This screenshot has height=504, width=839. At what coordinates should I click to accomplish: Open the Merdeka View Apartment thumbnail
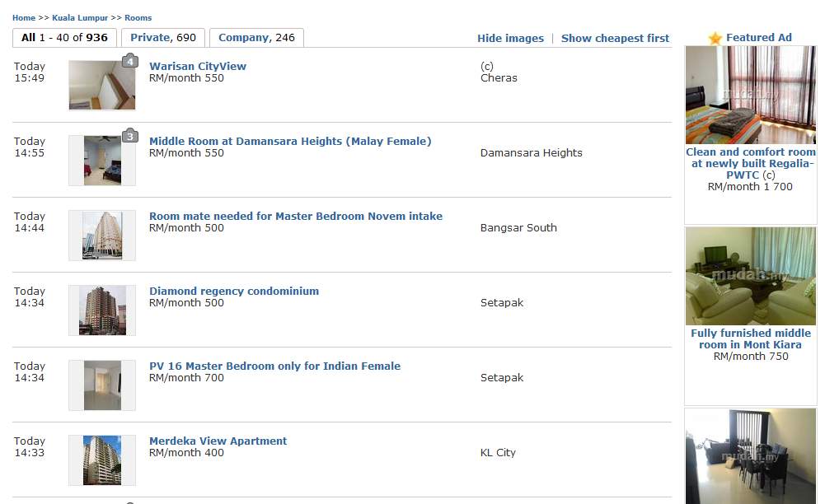click(x=102, y=460)
